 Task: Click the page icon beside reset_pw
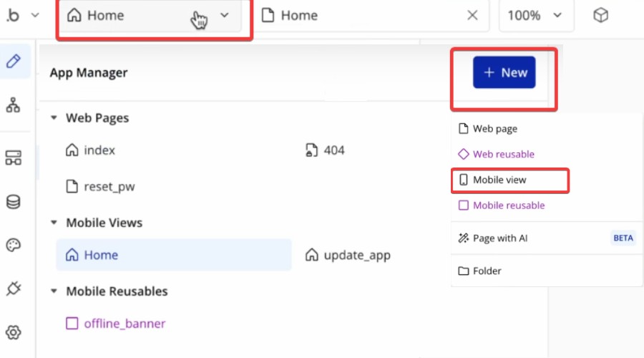coord(72,186)
